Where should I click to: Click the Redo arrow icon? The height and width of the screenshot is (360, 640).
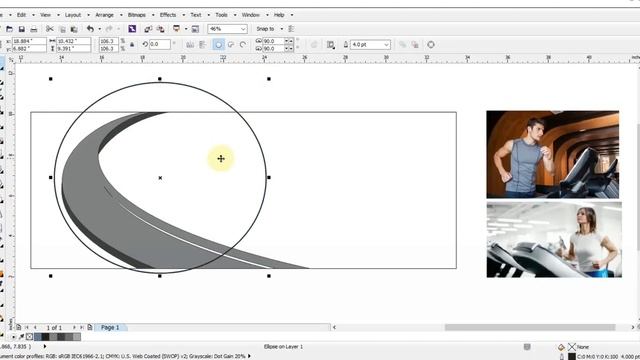point(109,29)
